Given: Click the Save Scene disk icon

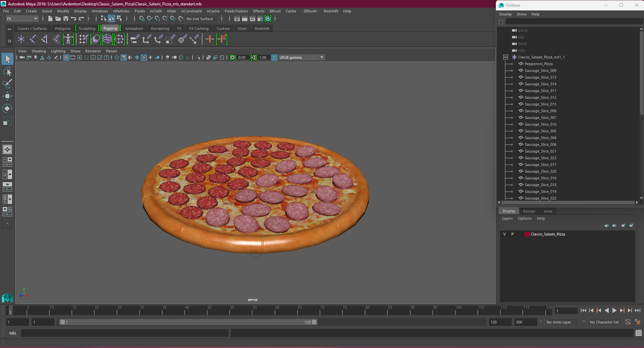Looking at the screenshot, I should coord(66,19).
